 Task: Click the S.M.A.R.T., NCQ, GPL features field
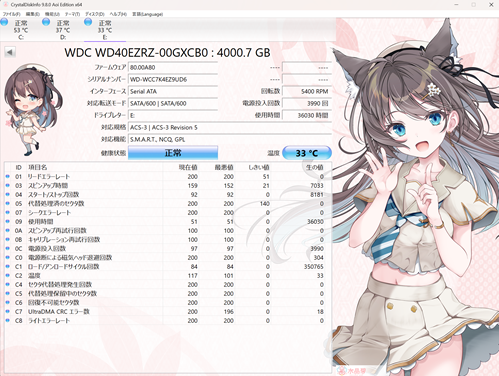(230, 139)
